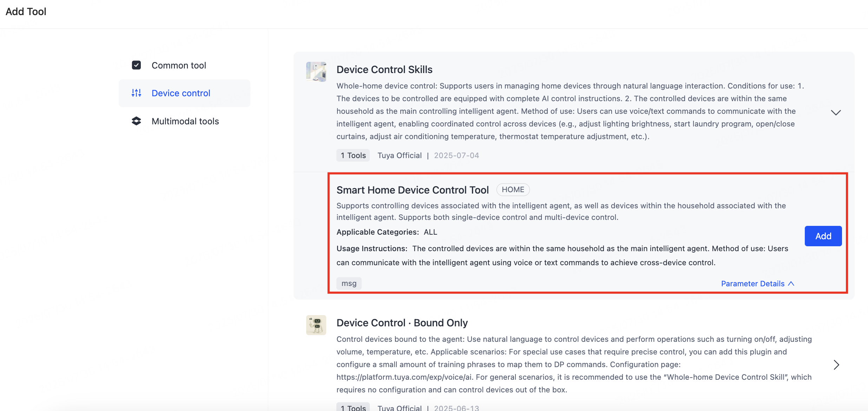Expand the Device Control Bound Only chevron
This screenshot has height=411, width=868.
coord(836,365)
